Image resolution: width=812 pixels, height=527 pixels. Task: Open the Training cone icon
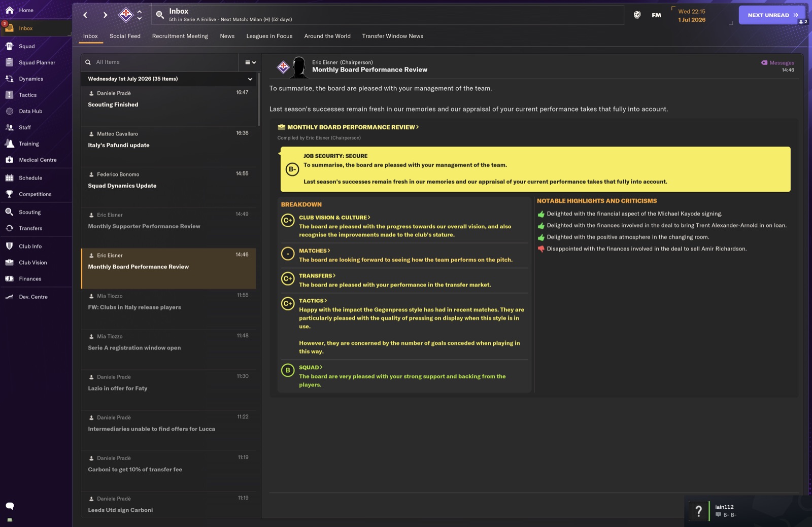9,144
